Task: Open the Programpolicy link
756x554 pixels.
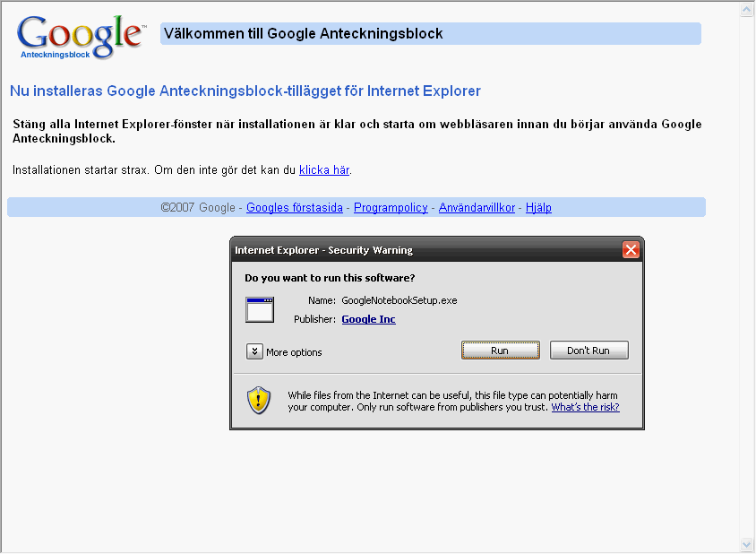Action: [391, 207]
